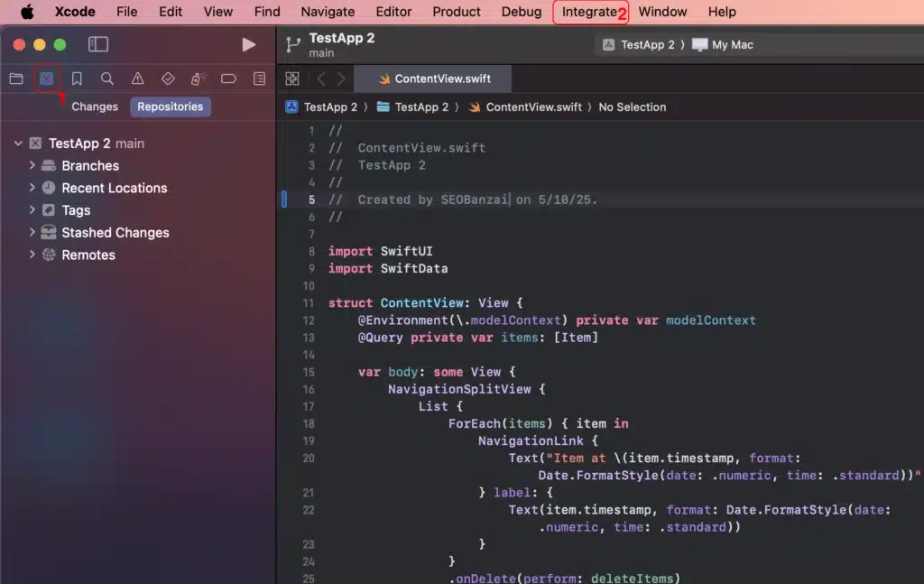Viewport: 924px width, 584px height.
Task: Open the Apple menu
Action: 27,12
